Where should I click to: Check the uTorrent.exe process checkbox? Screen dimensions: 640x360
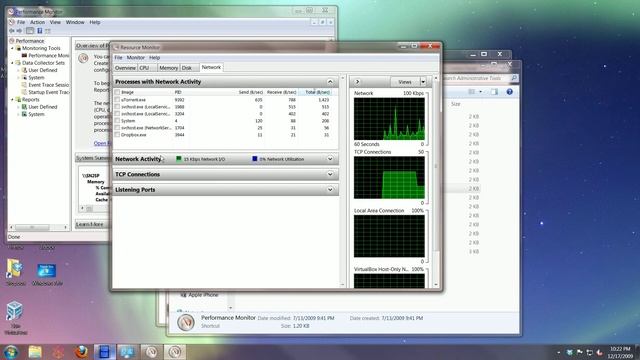click(117, 100)
